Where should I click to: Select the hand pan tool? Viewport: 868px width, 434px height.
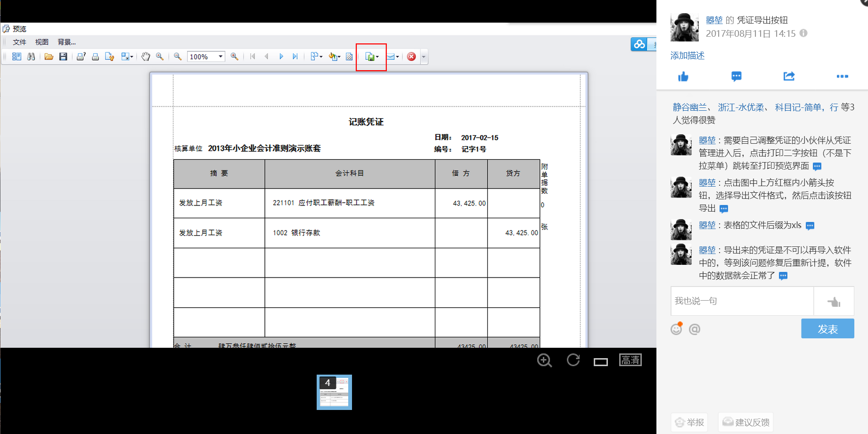(x=146, y=57)
